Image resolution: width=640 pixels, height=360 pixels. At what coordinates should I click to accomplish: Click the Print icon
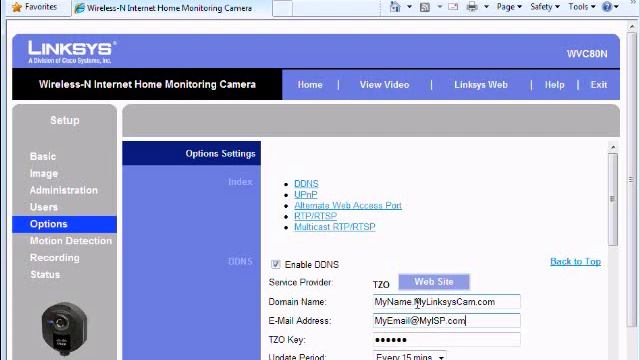(472, 7)
